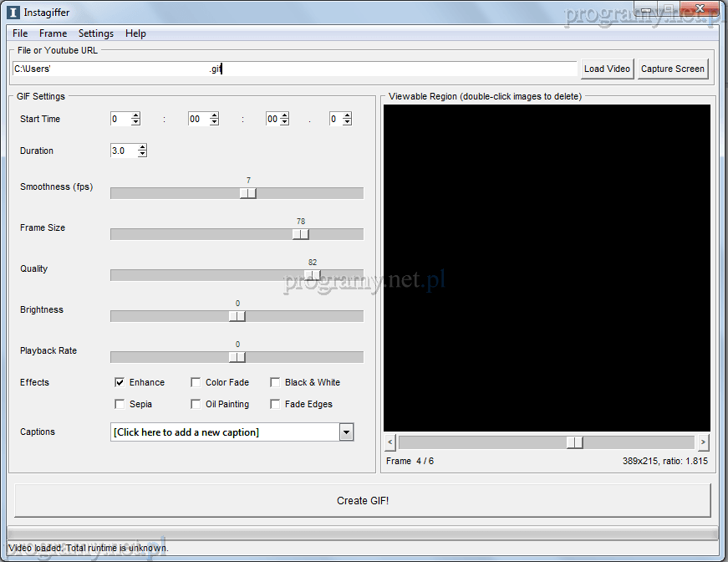This screenshot has width=728, height=562.
Task: Click the Capture Screen button
Action: (673, 69)
